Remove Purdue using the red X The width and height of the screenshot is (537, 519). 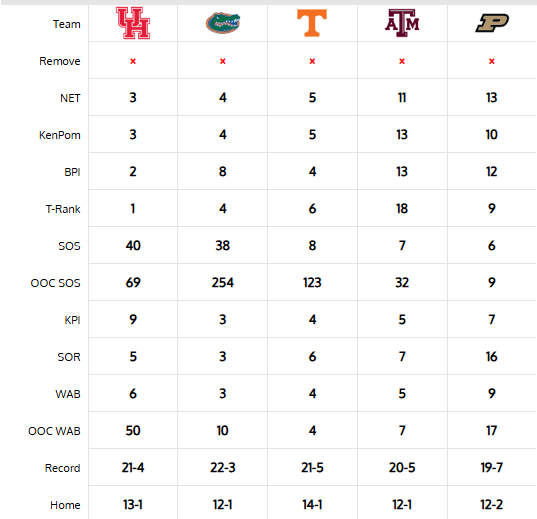[492, 61]
